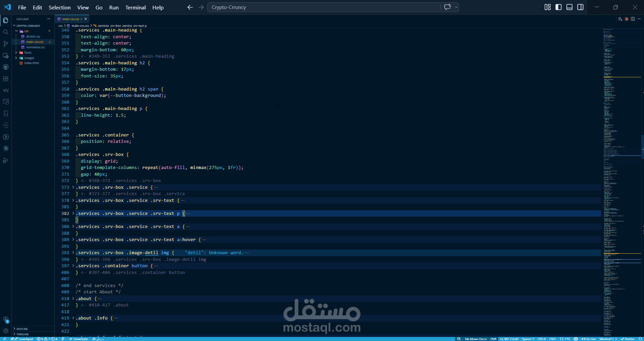This screenshot has height=341, width=644.
Task: Open the Edit menu
Action: click(x=37, y=7)
